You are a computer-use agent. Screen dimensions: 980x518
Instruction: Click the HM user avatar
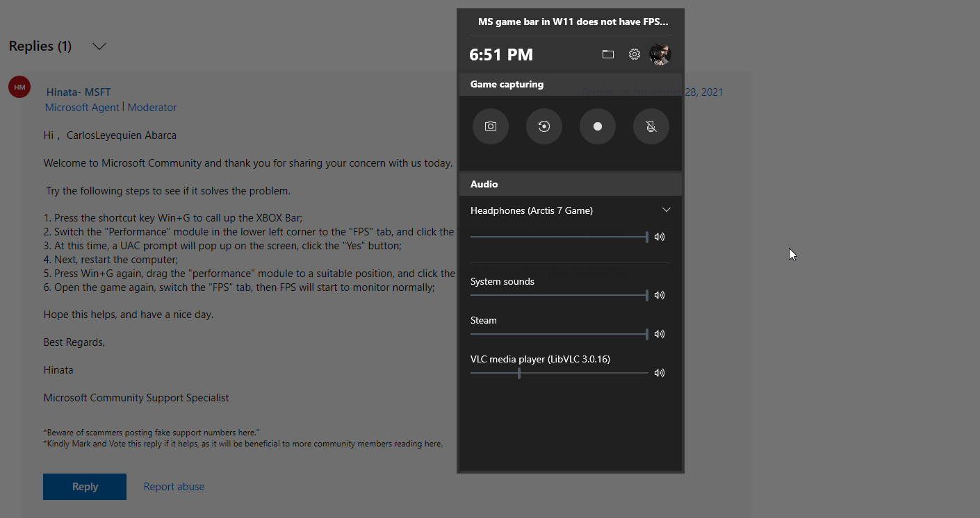pos(19,87)
